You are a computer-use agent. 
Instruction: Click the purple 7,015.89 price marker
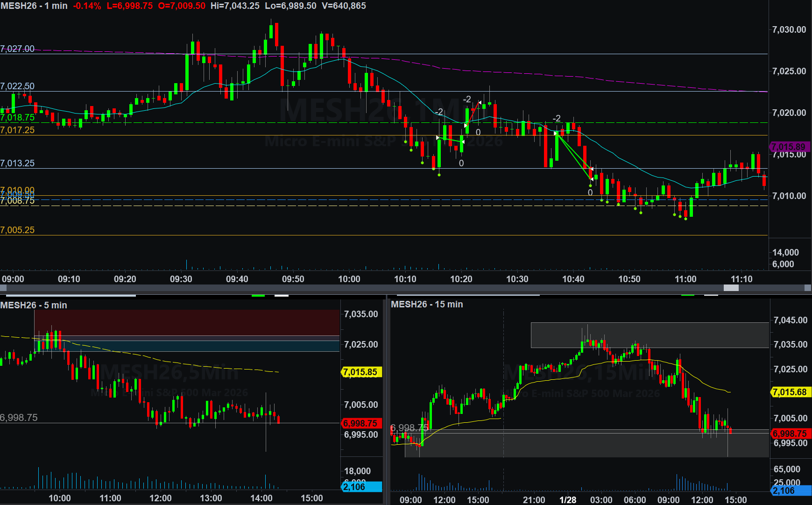point(790,147)
